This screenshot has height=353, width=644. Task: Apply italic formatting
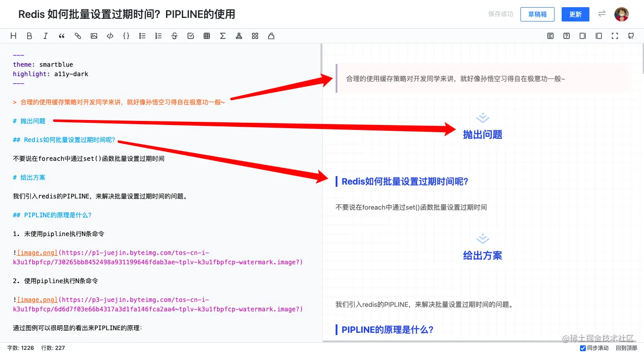(x=46, y=36)
